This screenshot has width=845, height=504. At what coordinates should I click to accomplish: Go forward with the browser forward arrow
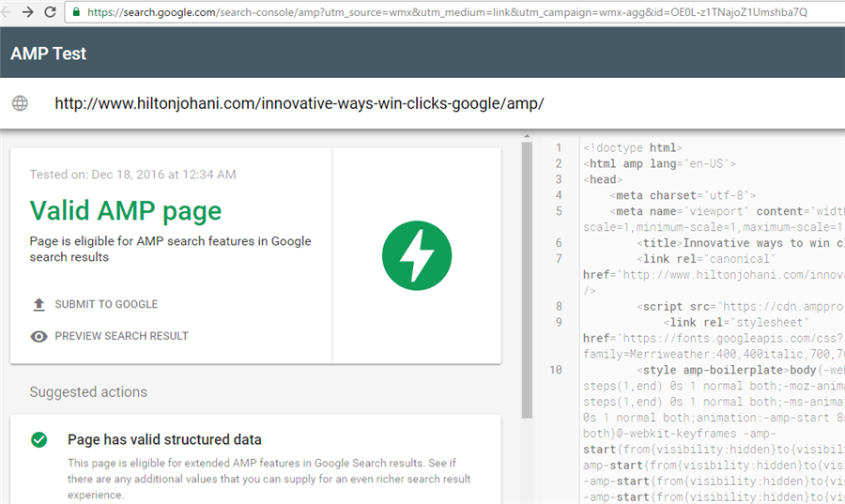tap(27, 11)
